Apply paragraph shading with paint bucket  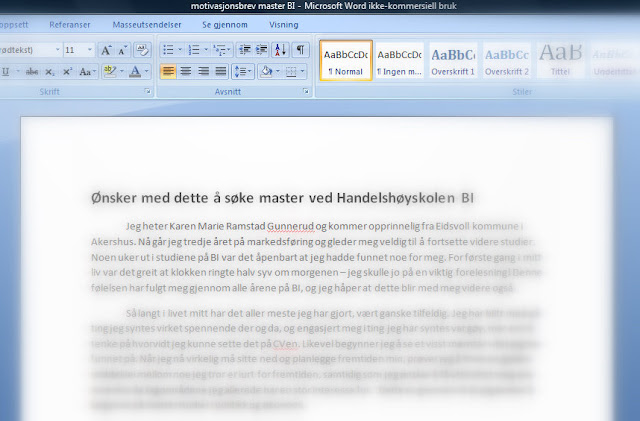[266, 72]
